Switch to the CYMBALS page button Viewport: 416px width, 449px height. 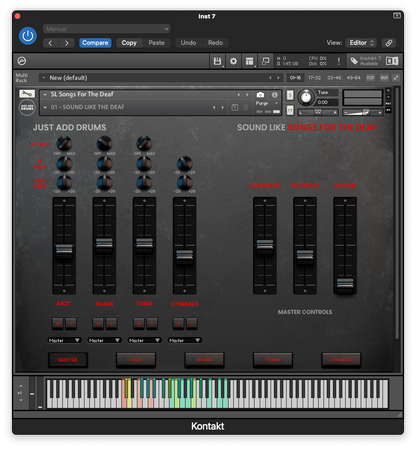[341, 360]
